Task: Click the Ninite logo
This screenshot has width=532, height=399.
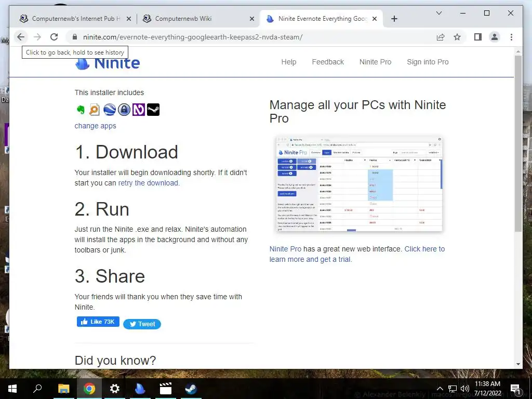Action: click(x=108, y=63)
